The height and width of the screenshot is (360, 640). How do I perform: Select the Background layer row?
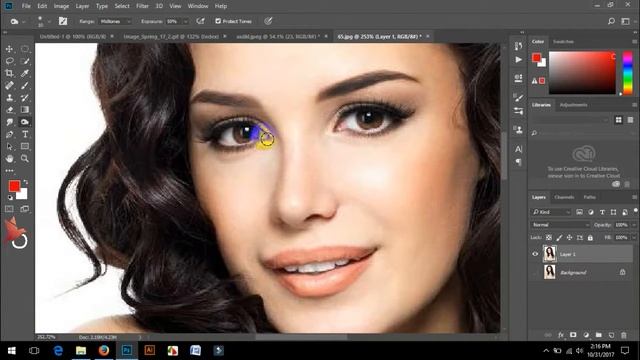point(582,272)
